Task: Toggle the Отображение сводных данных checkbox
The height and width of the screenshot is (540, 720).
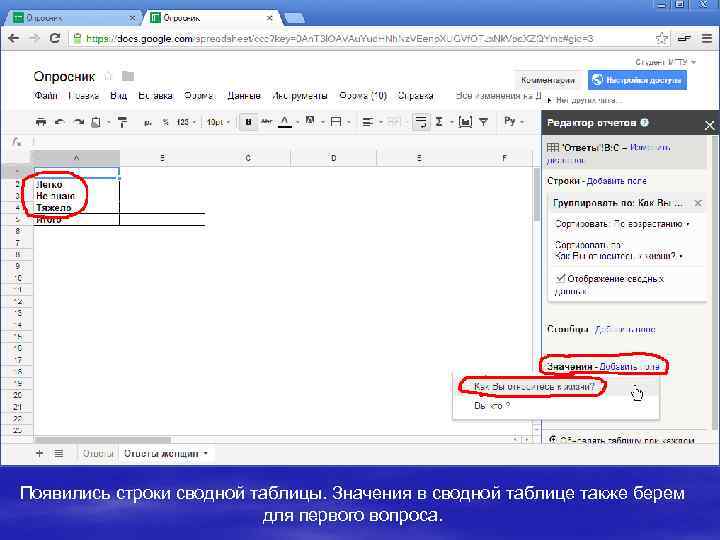Action: 560,278
